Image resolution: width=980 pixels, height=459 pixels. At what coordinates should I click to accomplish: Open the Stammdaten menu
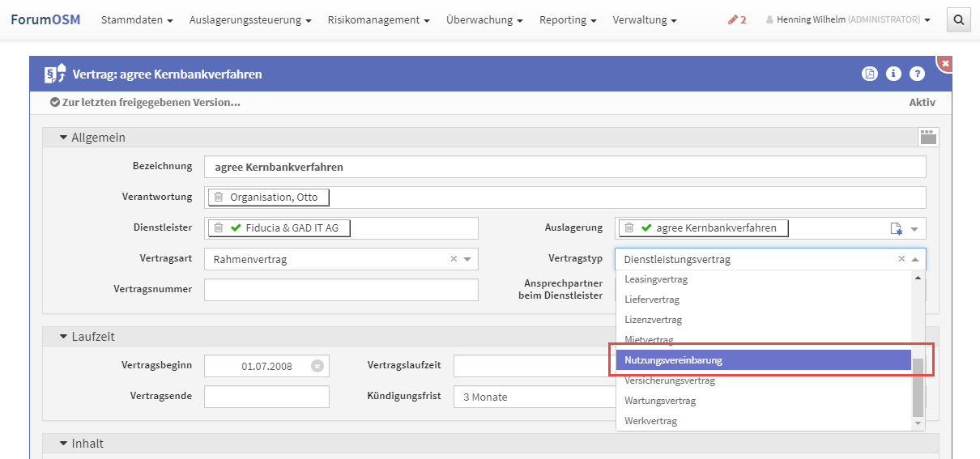[x=137, y=20]
